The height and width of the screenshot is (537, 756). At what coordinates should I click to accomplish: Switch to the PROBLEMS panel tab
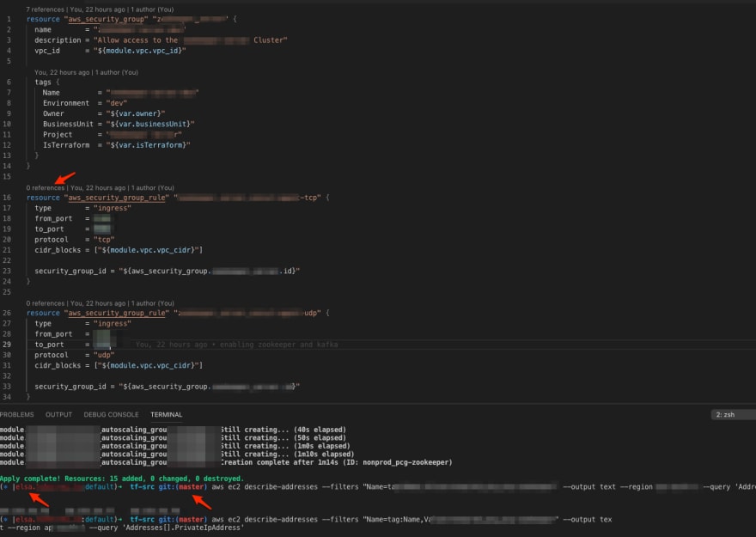(x=17, y=414)
